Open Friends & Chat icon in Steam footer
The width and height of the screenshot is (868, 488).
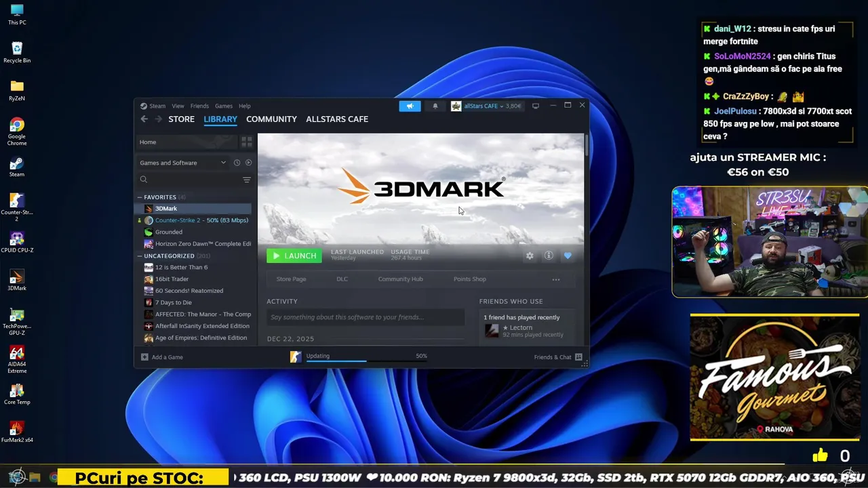[x=578, y=357]
